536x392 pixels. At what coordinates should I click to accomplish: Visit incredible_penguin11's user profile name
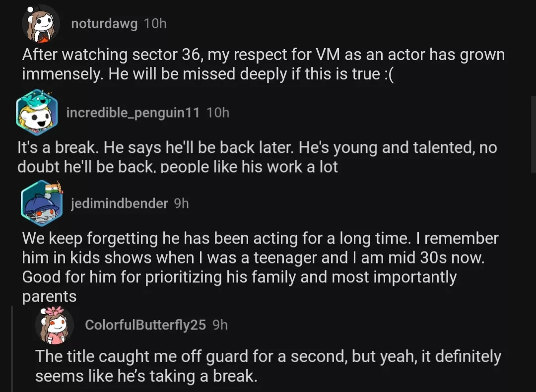133,113
